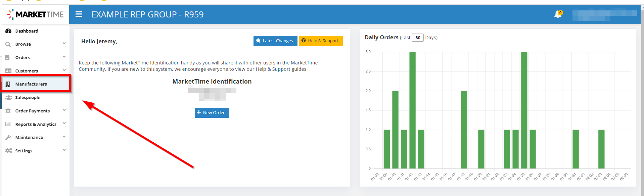
Task: Click the plus icon in New Order
Action: pos(199,112)
